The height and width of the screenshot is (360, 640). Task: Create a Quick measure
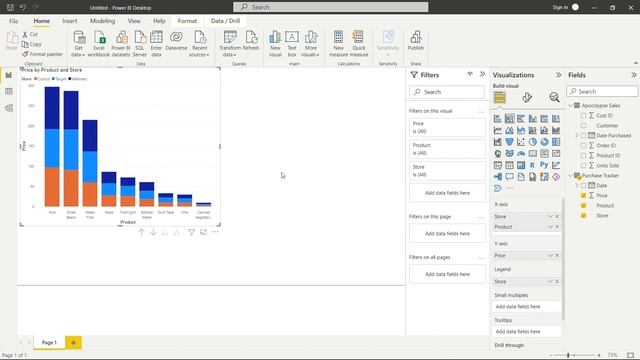359,44
